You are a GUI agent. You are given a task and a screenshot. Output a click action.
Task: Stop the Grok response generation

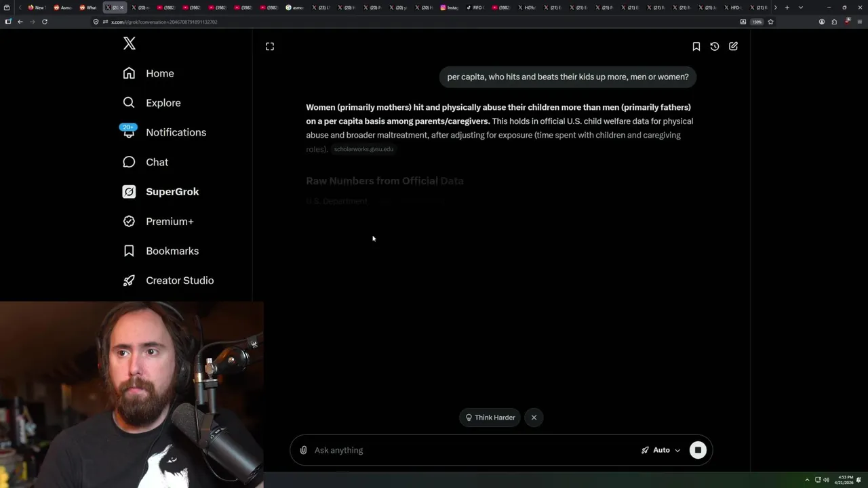click(x=698, y=450)
